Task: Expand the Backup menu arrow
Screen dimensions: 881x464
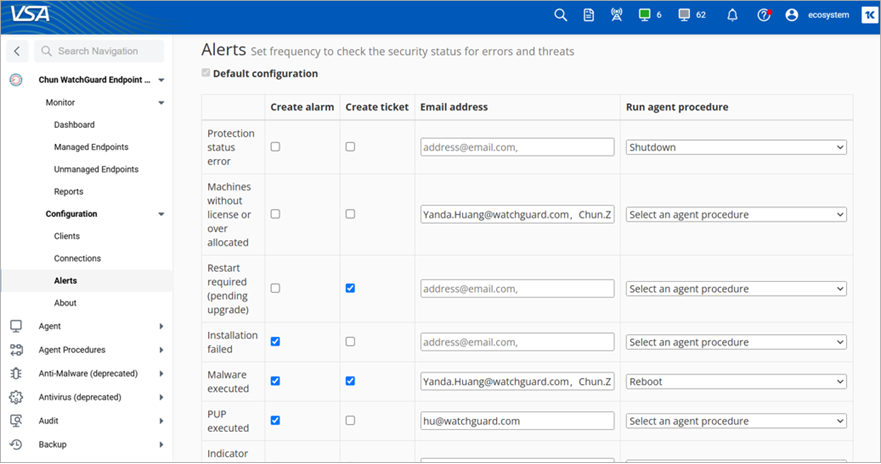Action: pos(161,444)
